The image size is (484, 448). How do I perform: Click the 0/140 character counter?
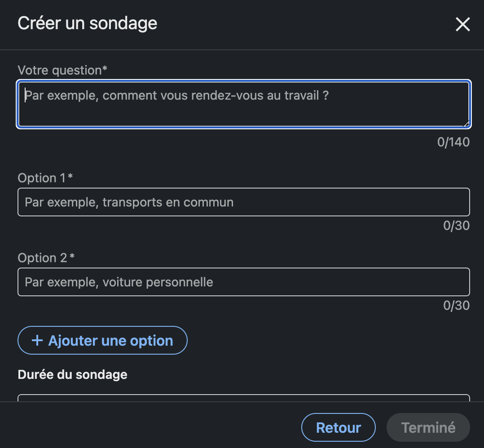[453, 142]
